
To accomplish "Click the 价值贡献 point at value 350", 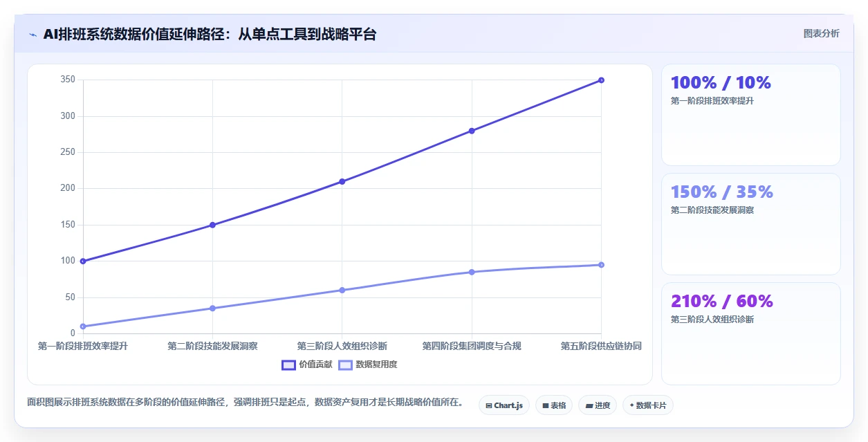I will click(601, 80).
